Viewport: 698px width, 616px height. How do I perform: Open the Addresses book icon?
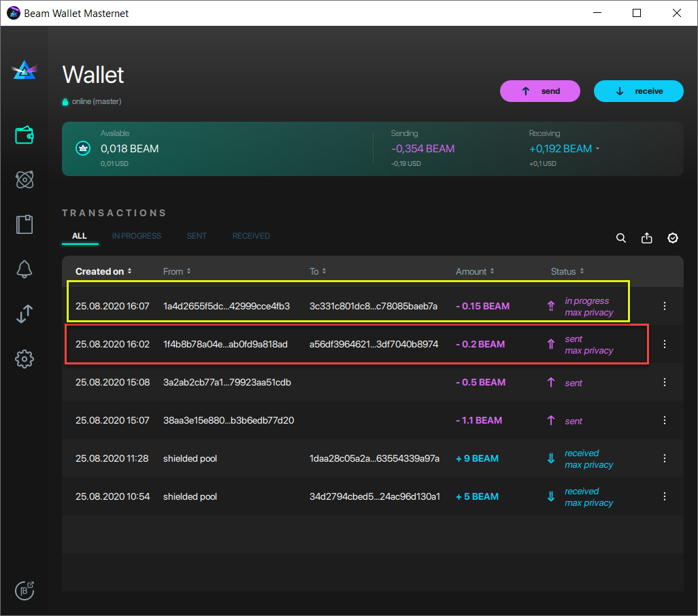24,224
